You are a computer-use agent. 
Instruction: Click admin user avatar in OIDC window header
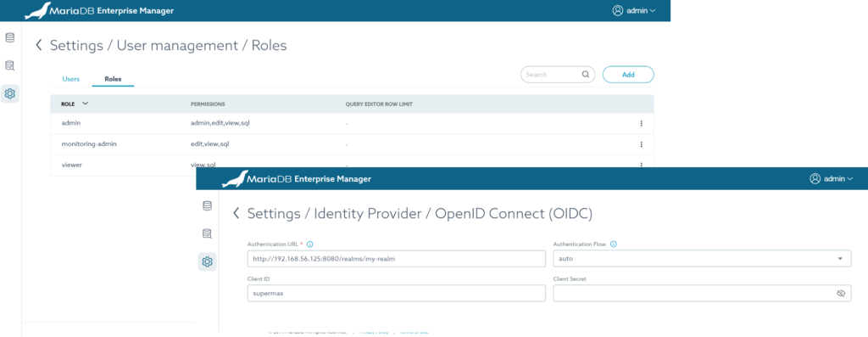coord(815,178)
